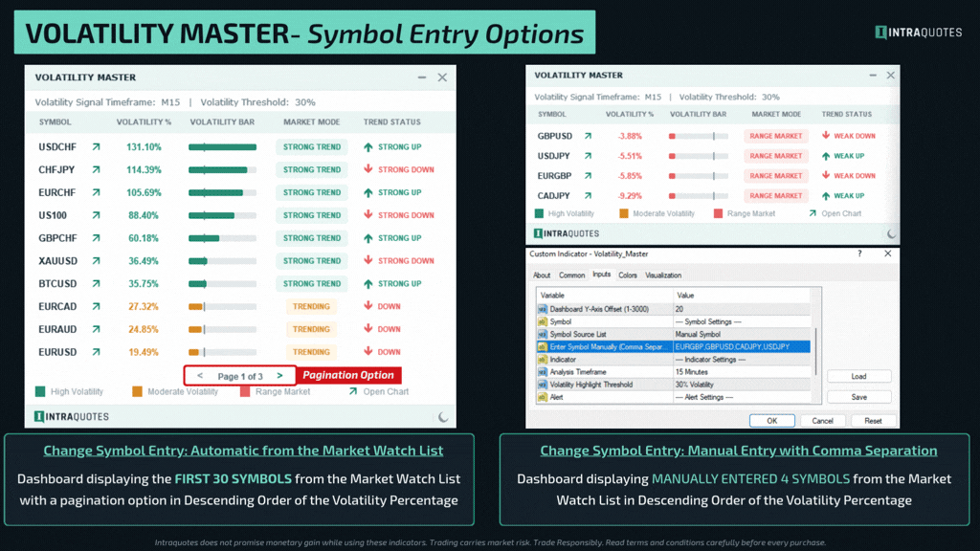Switch to the About tab

[542, 275]
